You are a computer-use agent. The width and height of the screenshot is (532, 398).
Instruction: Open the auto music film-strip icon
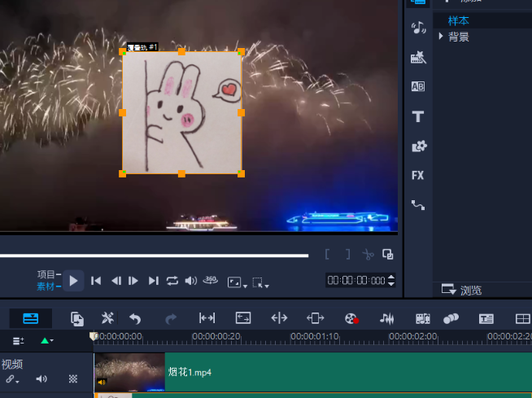tap(423, 318)
